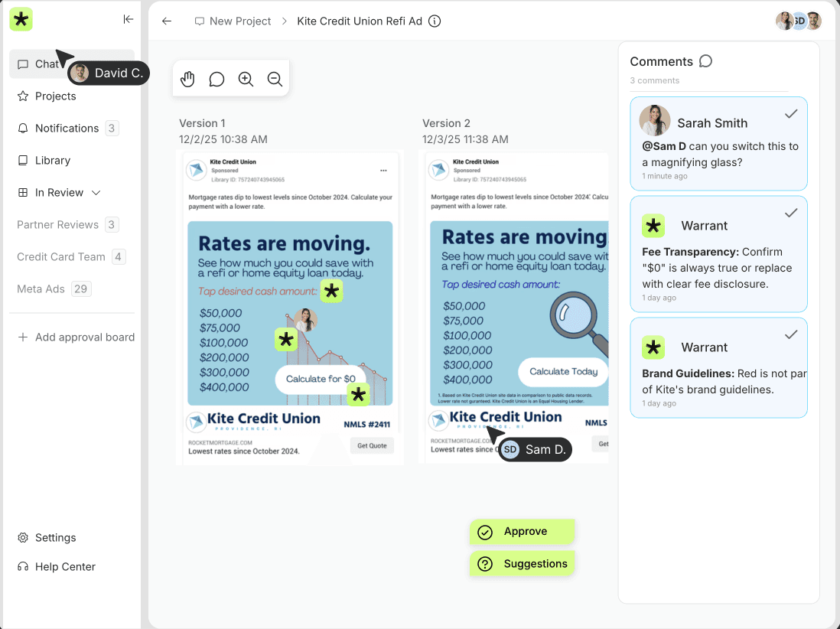Expand the In Review chevron
The height and width of the screenshot is (629, 840).
pyautogui.click(x=96, y=192)
